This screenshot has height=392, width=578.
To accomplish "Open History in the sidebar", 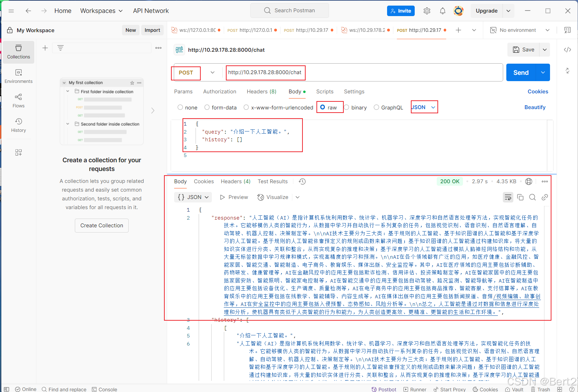I will [19, 125].
